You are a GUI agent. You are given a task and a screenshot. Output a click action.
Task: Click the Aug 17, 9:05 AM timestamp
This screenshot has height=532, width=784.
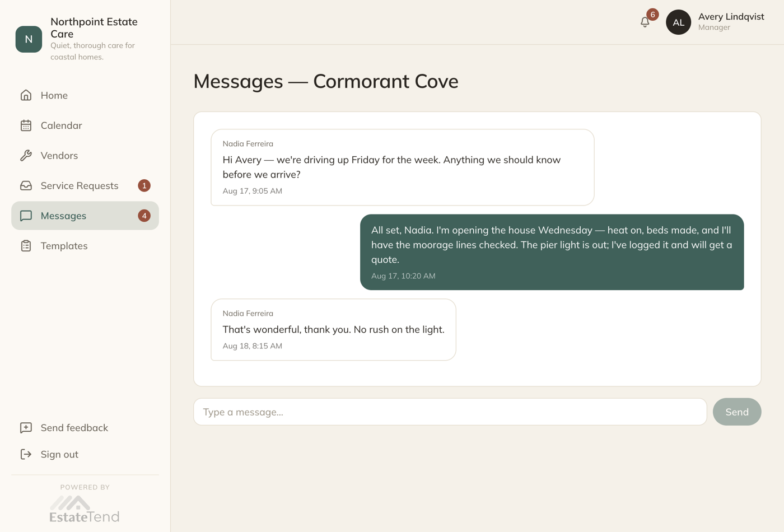253,191
